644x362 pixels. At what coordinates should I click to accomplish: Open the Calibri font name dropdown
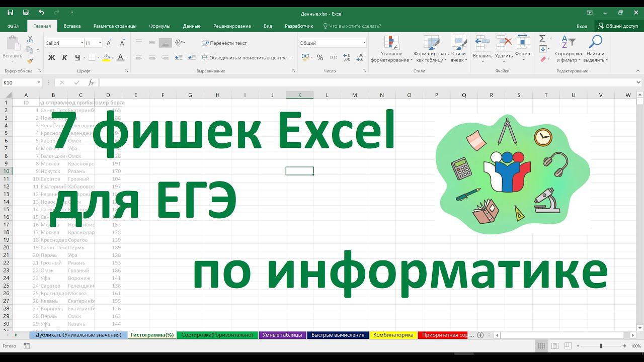(x=82, y=43)
